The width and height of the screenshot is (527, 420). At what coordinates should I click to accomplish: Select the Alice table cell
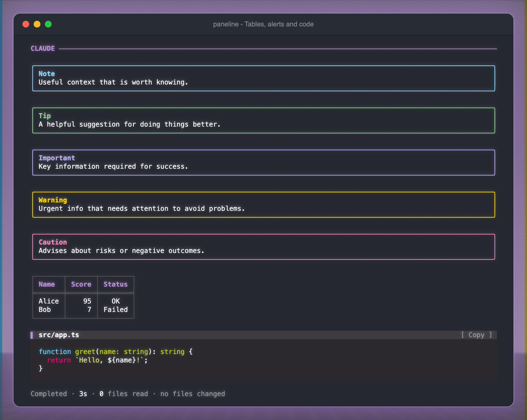coord(49,301)
